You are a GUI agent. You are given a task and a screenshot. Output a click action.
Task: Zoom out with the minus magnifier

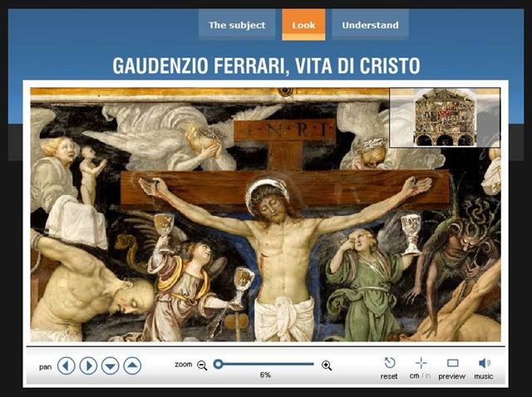pyautogui.click(x=202, y=365)
